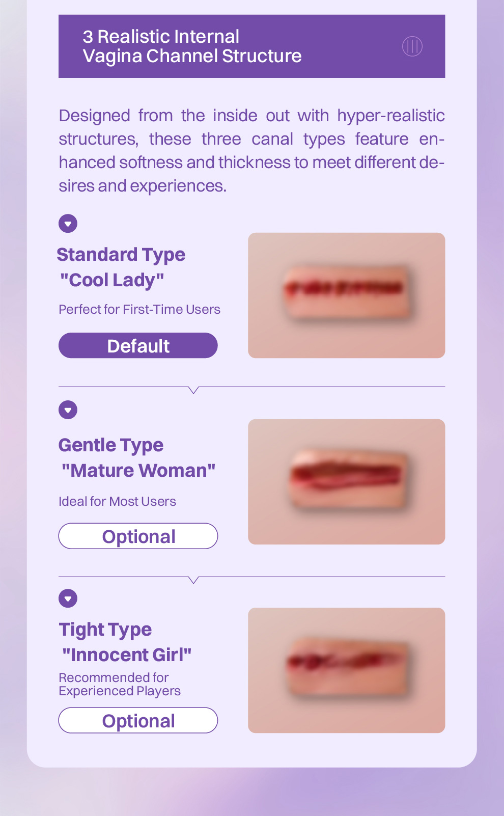This screenshot has width=504, height=816.
Task: Select the Gentle Type "Mature Woman" heading
Action: (x=136, y=457)
